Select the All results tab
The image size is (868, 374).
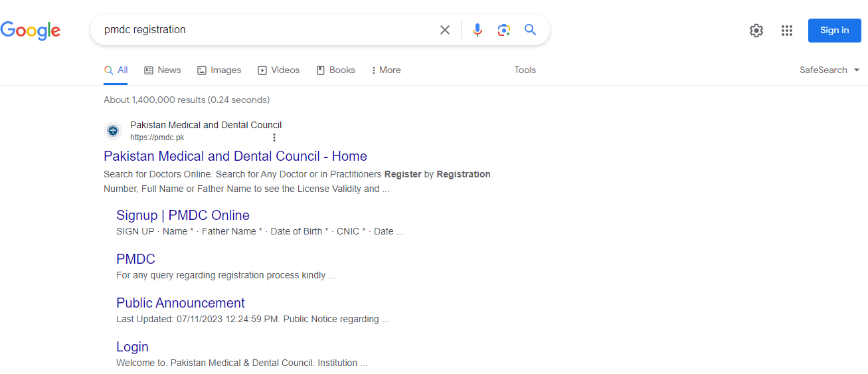pos(116,70)
